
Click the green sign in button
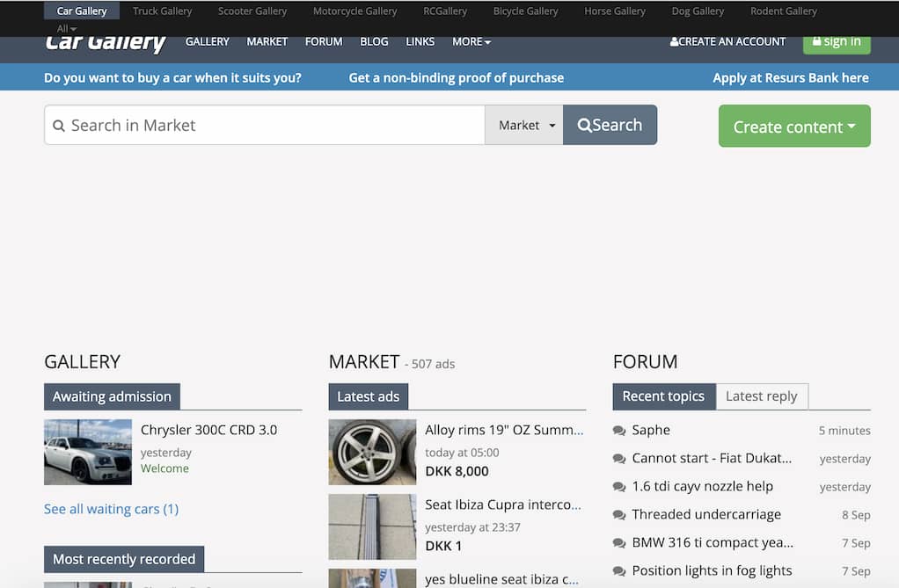pos(837,42)
